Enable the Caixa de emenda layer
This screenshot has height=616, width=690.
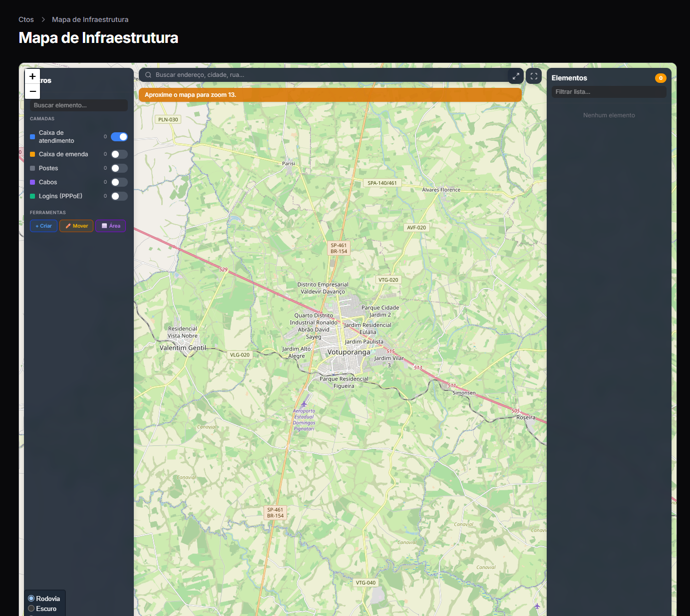(x=119, y=154)
